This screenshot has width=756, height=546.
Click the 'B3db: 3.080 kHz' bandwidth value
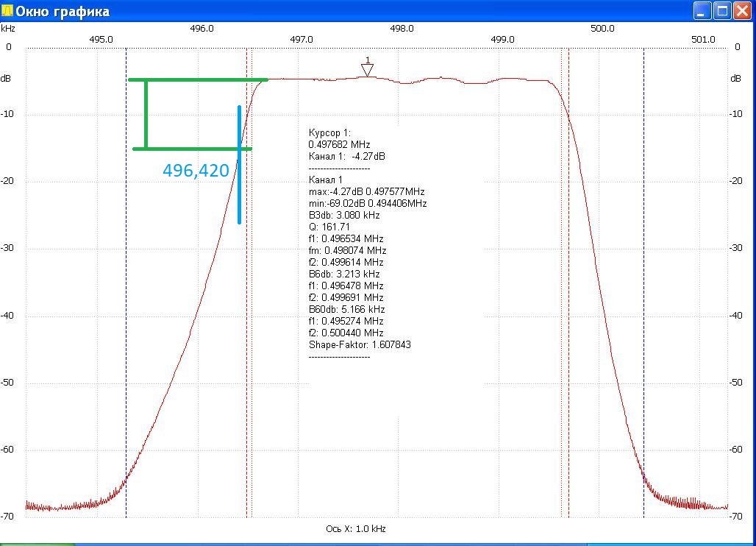(x=343, y=215)
